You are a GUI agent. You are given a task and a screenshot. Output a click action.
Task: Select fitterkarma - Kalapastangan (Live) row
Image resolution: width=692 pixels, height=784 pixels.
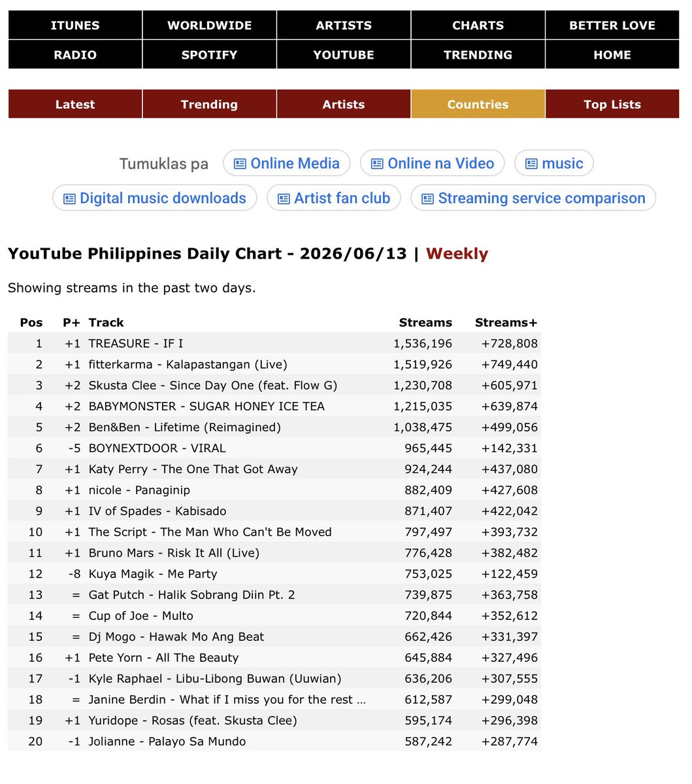(188, 365)
